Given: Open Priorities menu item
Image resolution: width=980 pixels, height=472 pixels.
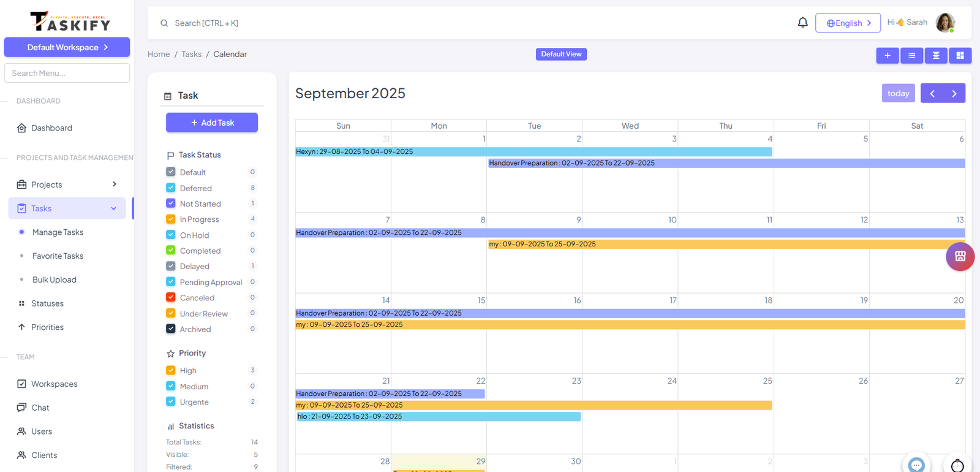Looking at the screenshot, I should point(47,327).
